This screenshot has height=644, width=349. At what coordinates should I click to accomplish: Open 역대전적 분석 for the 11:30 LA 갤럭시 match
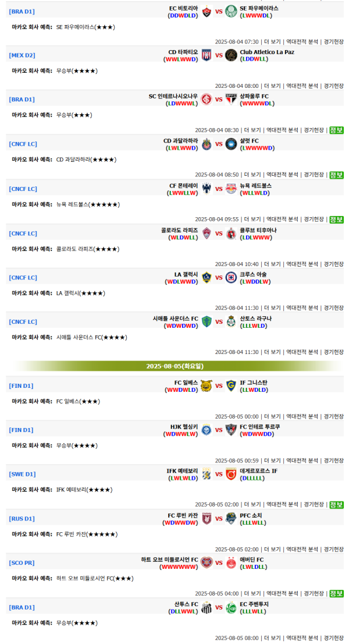coord(302,308)
